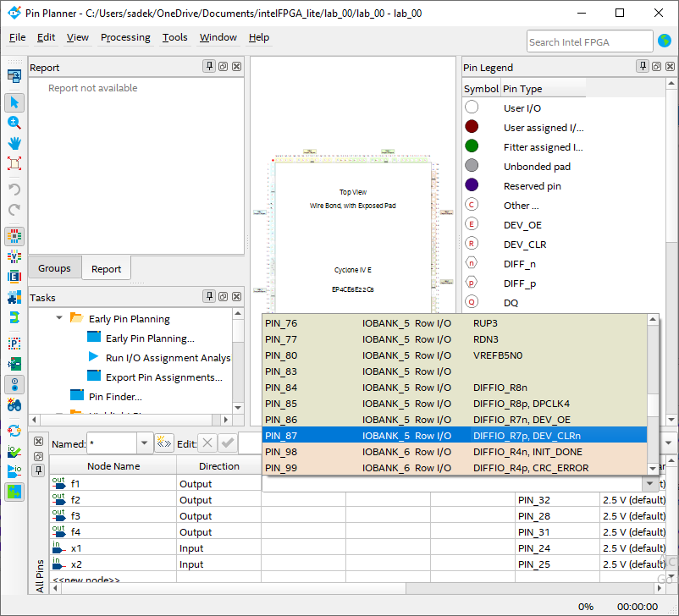The width and height of the screenshot is (679, 616).
Task: Click the fit-to-window red-cornered box icon
Action: point(14,163)
